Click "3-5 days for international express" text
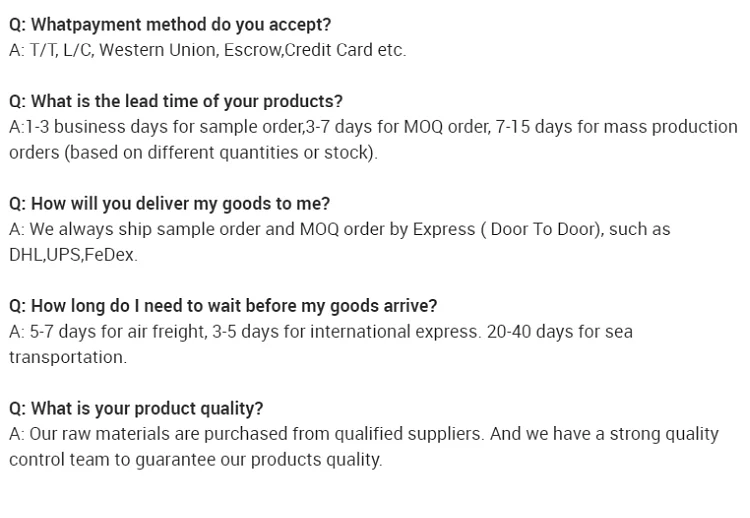This screenshot has width=750, height=518. (x=347, y=331)
